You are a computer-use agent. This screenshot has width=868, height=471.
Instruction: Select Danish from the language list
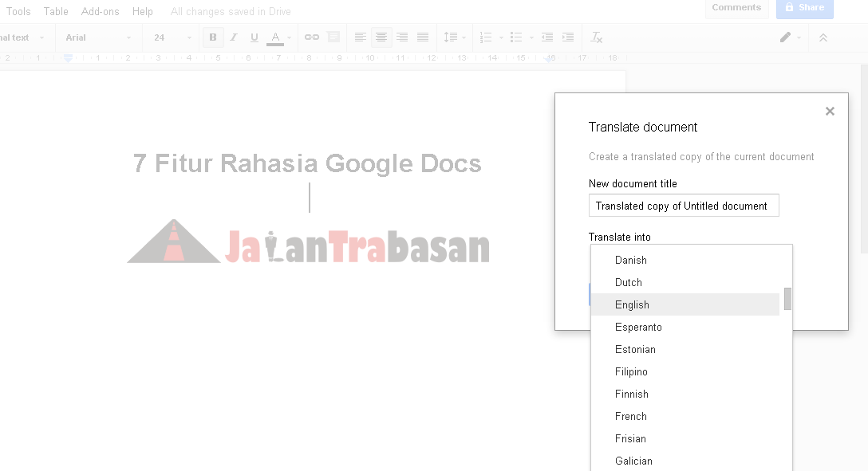point(685,260)
